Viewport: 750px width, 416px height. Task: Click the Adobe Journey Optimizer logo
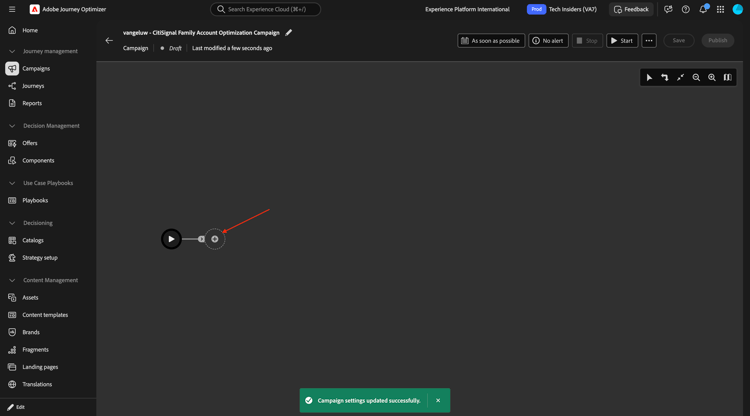[x=34, y=9]
